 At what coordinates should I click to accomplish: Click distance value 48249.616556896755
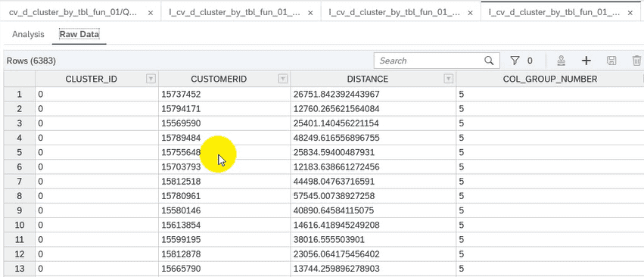[336, 138]
